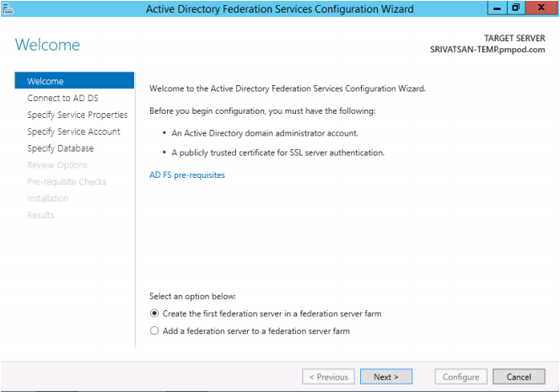Click the server name SRIVATSAN-TEMP.pmpod.com

(487, 50)
